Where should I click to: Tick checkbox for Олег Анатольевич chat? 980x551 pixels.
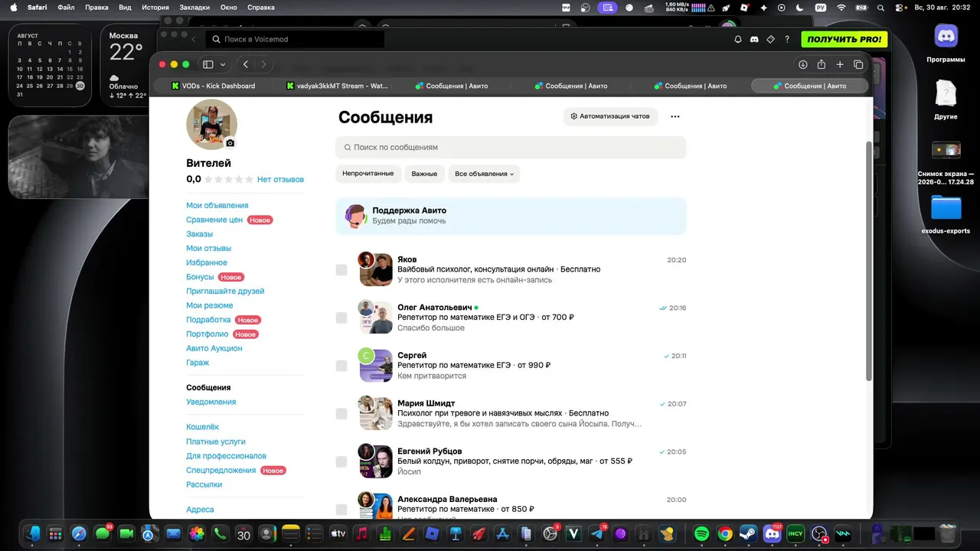tap(341, 318)
